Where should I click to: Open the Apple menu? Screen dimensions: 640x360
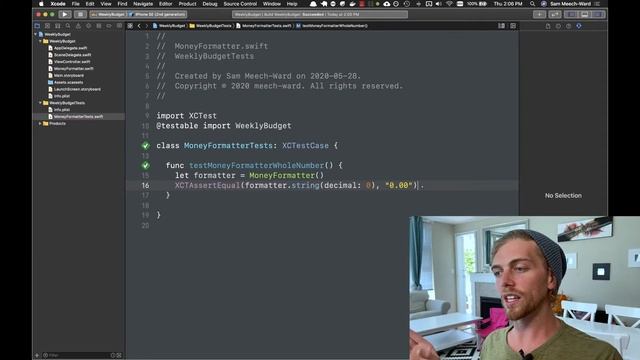pos(41,4)
